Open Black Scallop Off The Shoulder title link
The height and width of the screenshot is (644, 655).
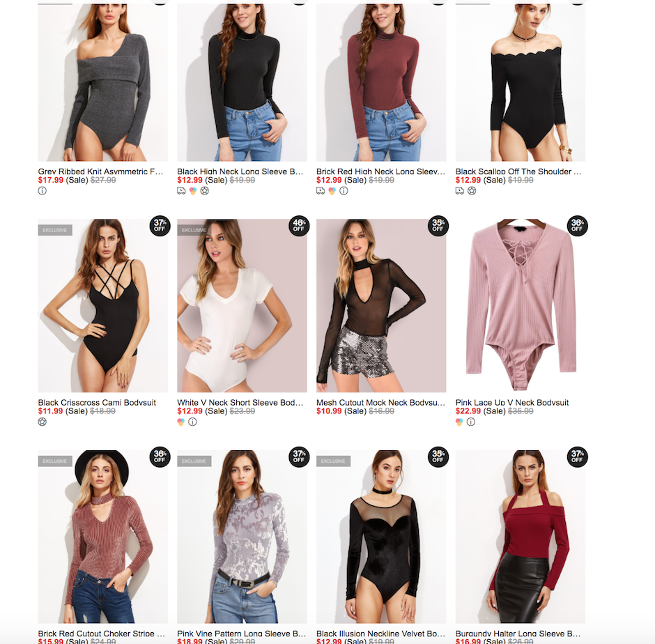pyautogui.click(x=518, y=171)
